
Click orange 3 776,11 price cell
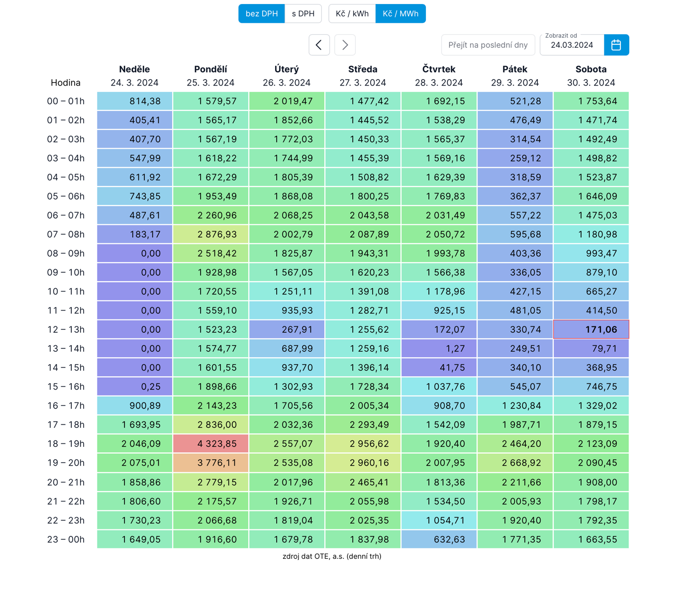pyautogui.click(x=211, y=463)
